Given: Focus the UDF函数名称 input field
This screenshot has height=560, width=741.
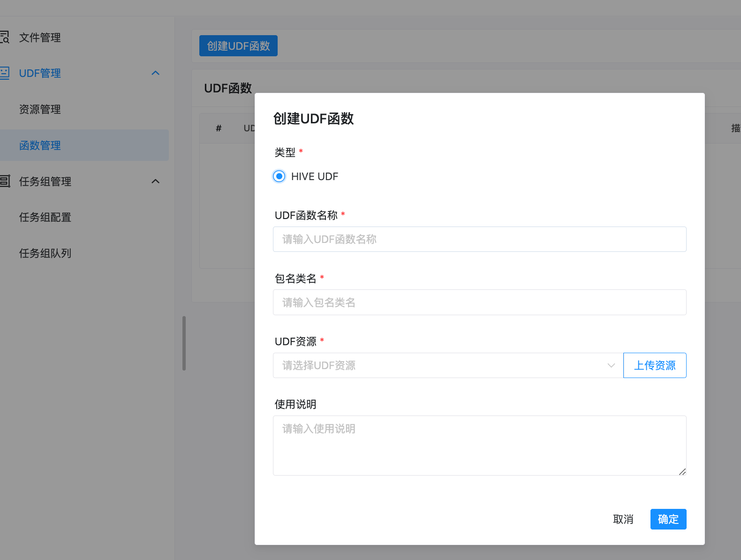Looking at the screenshot, I should tap(480, 239).
